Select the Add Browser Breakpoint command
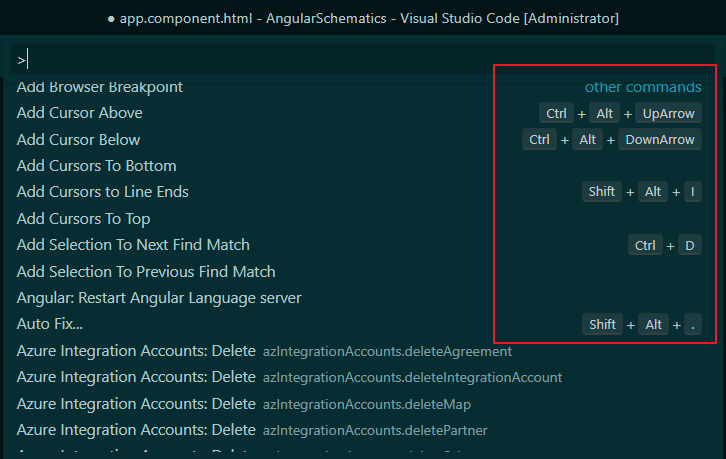 click(x=100, y=87)
